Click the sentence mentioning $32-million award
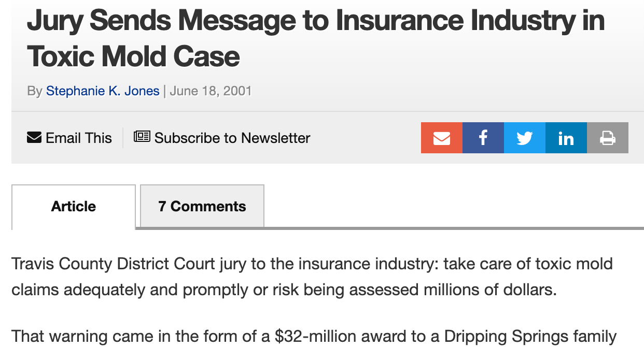This screenshot has width=644, height=347. [314, 337]
